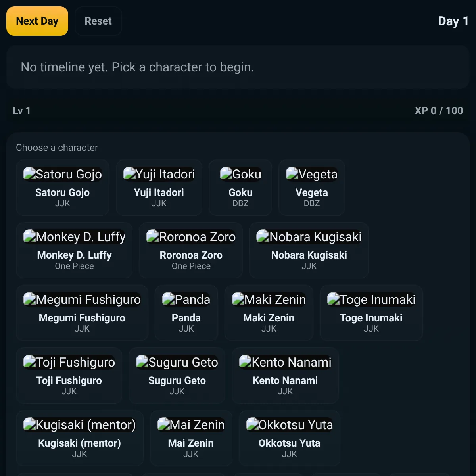Pick the Roronoa Zoro portrait image
The height and width of the screenshot is (476, 476).
pos(191,237)
